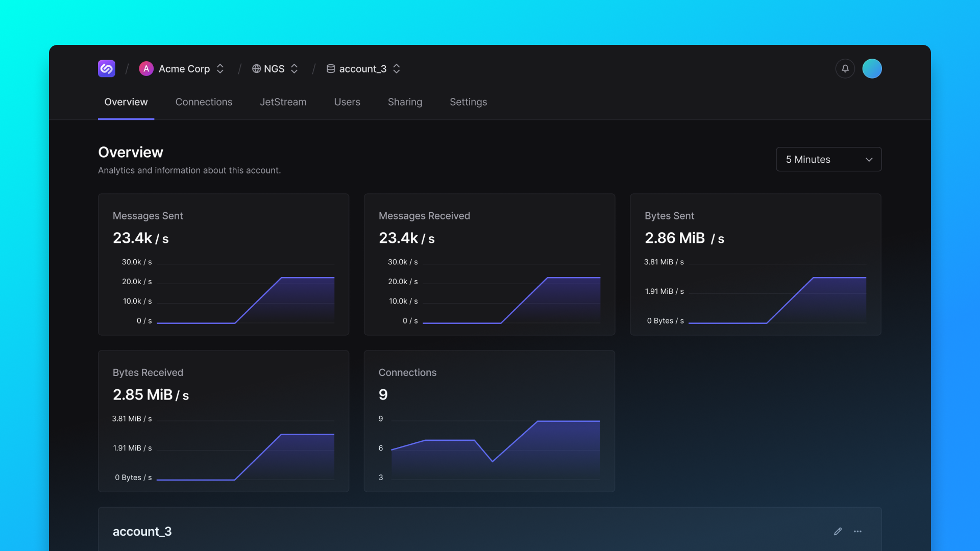Switch to the Connections tab
Screen dimensions: 980x551
coord(203,102)
